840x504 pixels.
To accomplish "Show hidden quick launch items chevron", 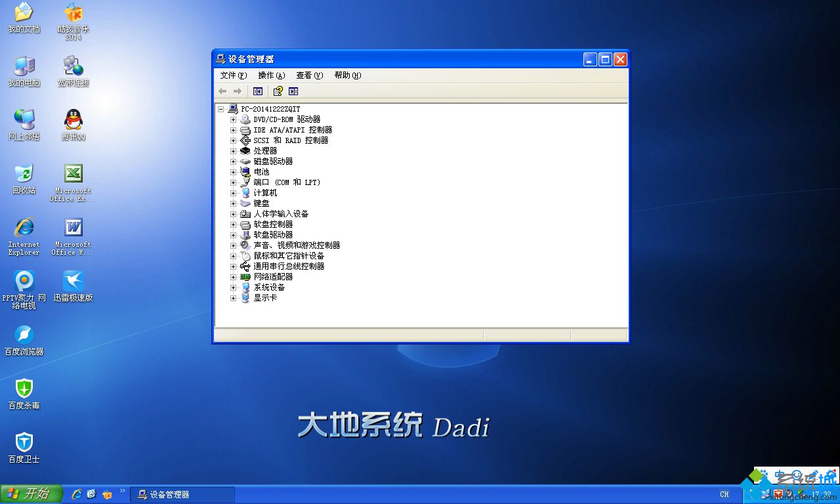I will [x=122, y=491].
